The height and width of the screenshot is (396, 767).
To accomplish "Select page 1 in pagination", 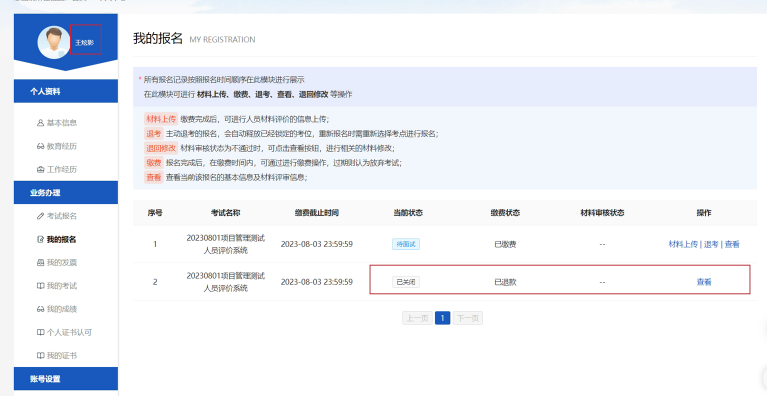I will click(x=442, y=318).
